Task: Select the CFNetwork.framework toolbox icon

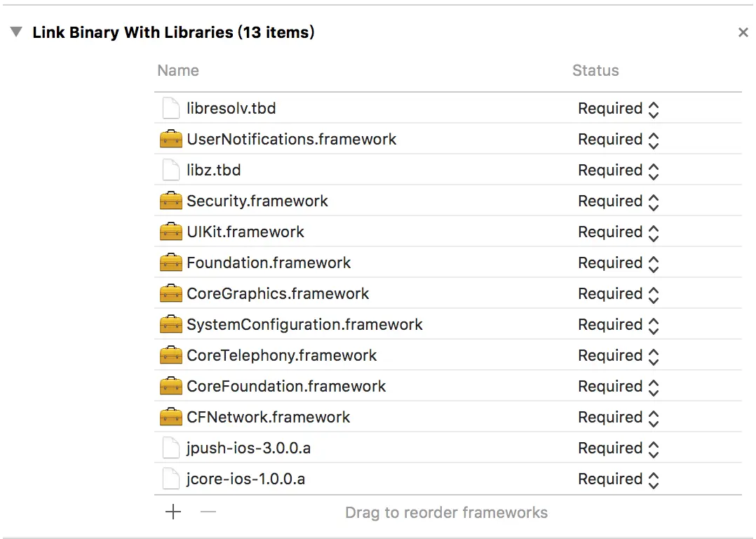Action: click(x=170, y=417)
